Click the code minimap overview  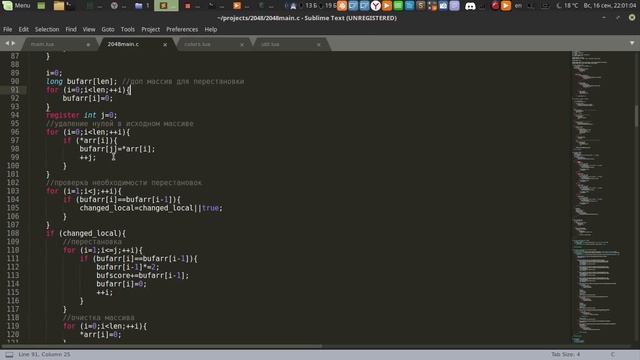coord(601,197)
